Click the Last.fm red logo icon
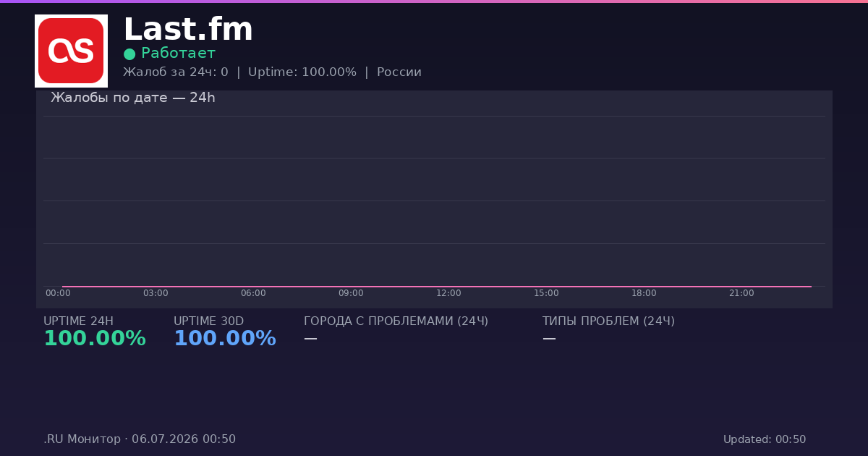Screen dimensions: 868x456 pyautogui.click(x=71, y=51)
